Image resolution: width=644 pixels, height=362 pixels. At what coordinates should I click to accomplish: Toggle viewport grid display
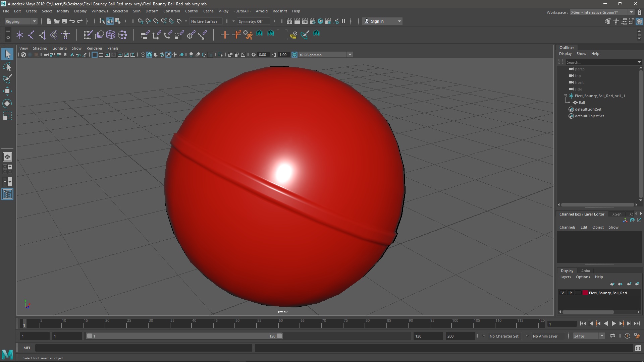coord(95,55)
